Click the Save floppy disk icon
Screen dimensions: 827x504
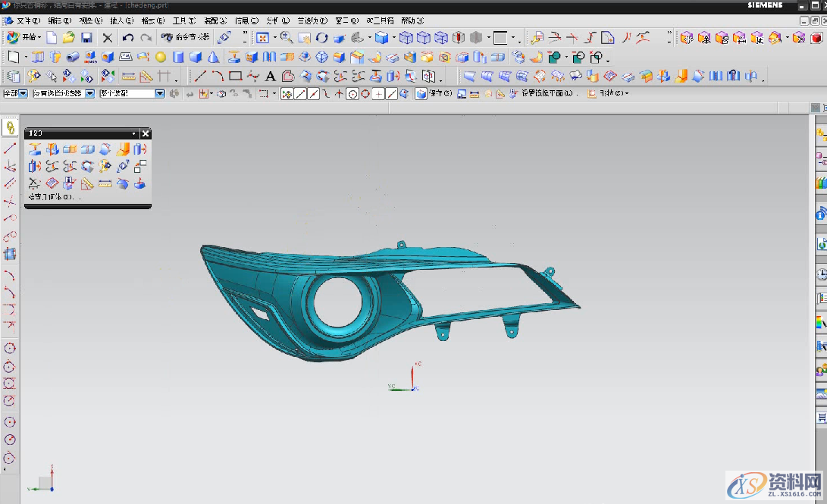point(86,38)
